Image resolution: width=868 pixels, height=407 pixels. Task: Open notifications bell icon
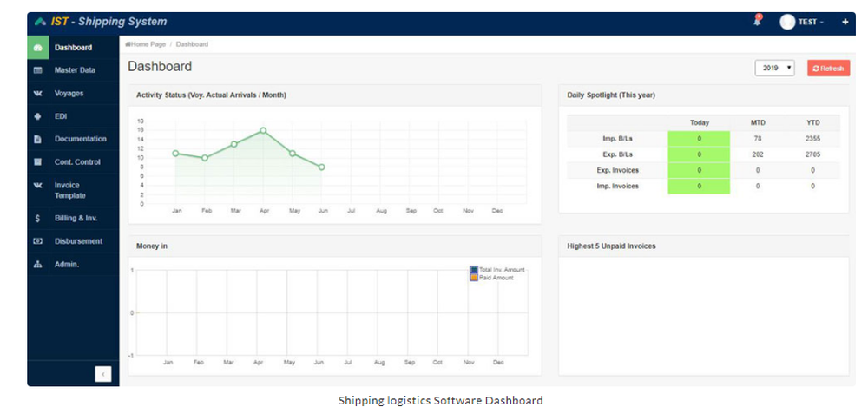click(757, 21)
